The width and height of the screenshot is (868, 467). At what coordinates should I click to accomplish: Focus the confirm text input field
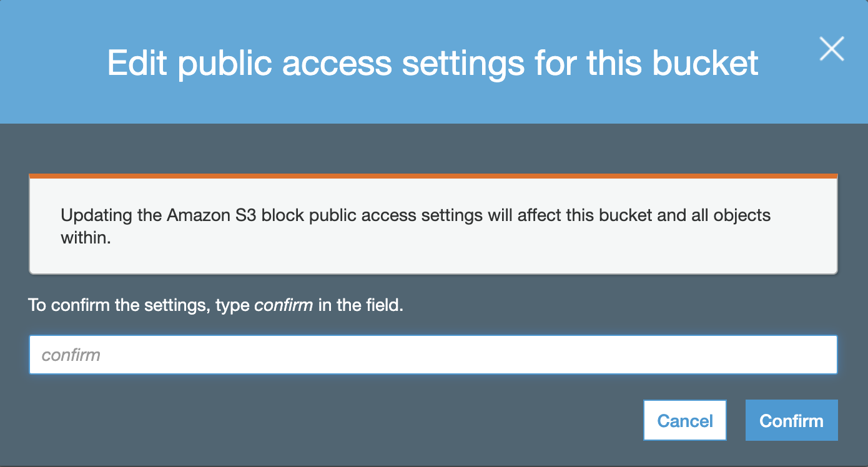(x=433, y=355)
